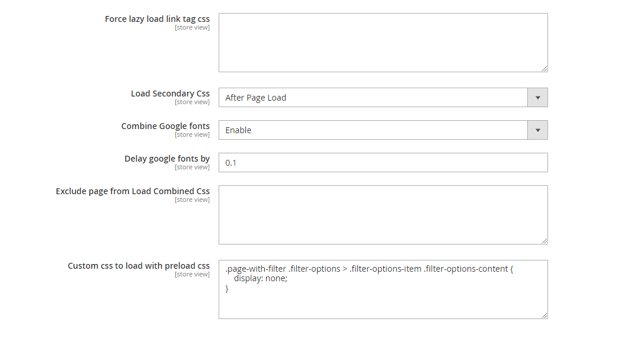Open the Load Secondary Css dropdown
The image size is (644, 354).
(x=373, y=98)
